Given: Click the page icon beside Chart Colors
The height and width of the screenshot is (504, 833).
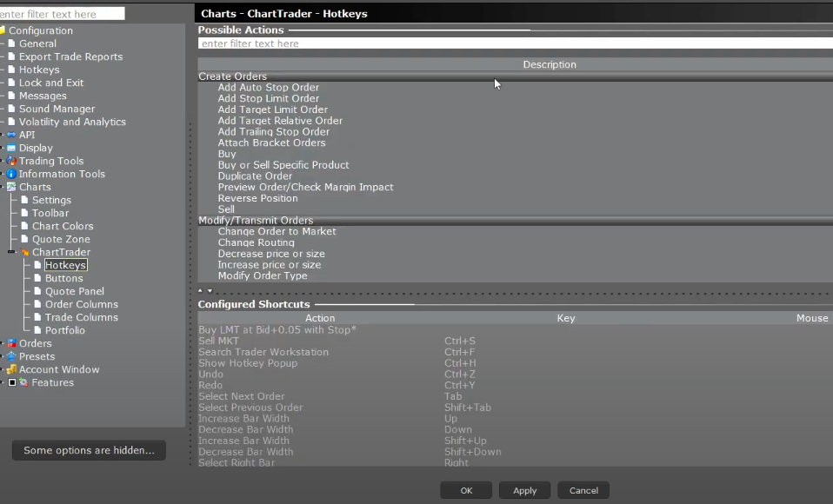Looking at the screenshot, I should [24, 226].
